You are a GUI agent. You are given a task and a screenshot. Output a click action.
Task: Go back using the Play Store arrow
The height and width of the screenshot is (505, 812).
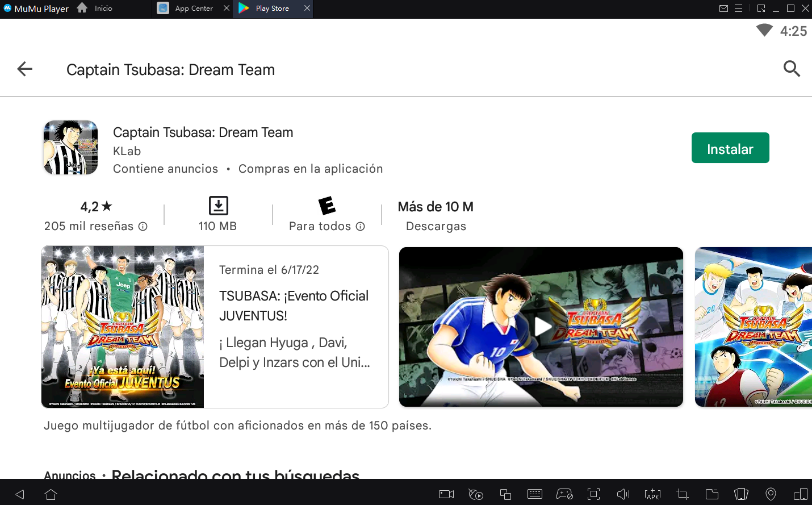coord(25,69)
